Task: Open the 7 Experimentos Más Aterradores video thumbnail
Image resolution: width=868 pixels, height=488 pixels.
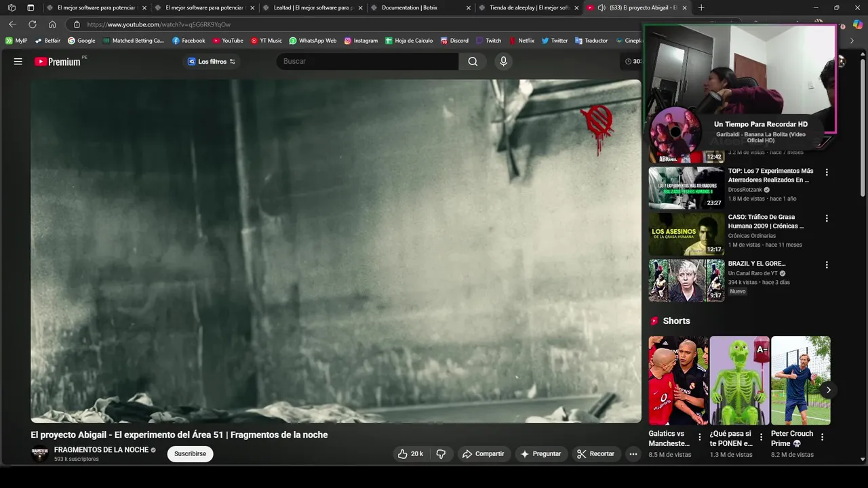Action: 686,188
